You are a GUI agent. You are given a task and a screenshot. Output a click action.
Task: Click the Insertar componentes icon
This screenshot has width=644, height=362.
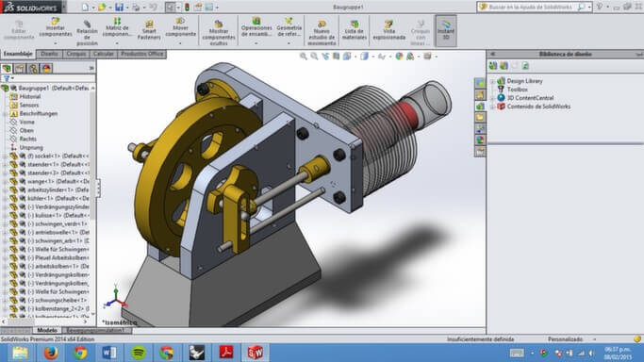coord(56,27)
